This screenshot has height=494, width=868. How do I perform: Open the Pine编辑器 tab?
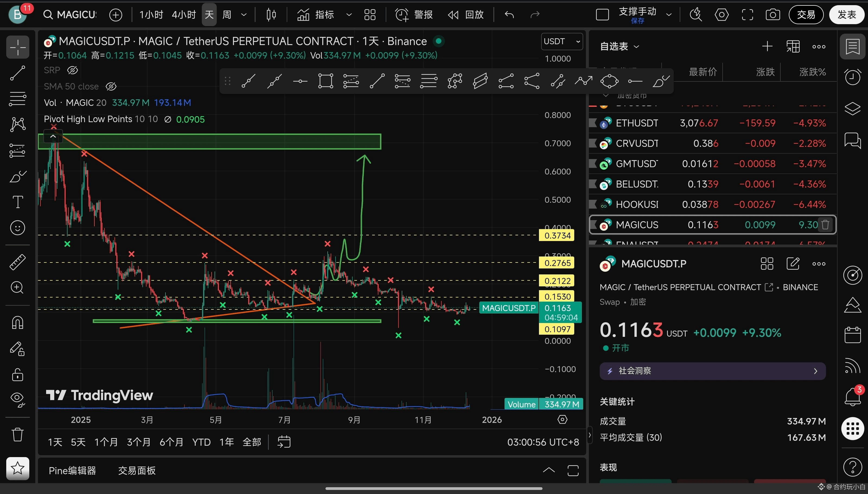72,470
